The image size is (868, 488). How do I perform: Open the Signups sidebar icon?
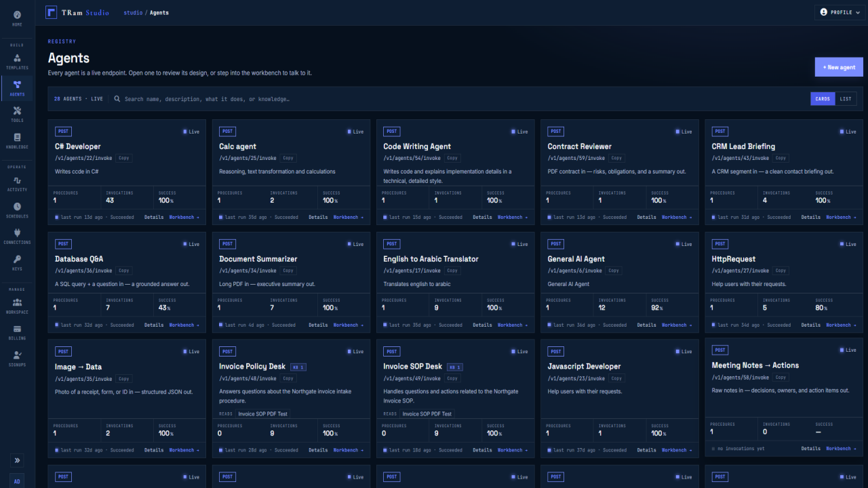17,358
